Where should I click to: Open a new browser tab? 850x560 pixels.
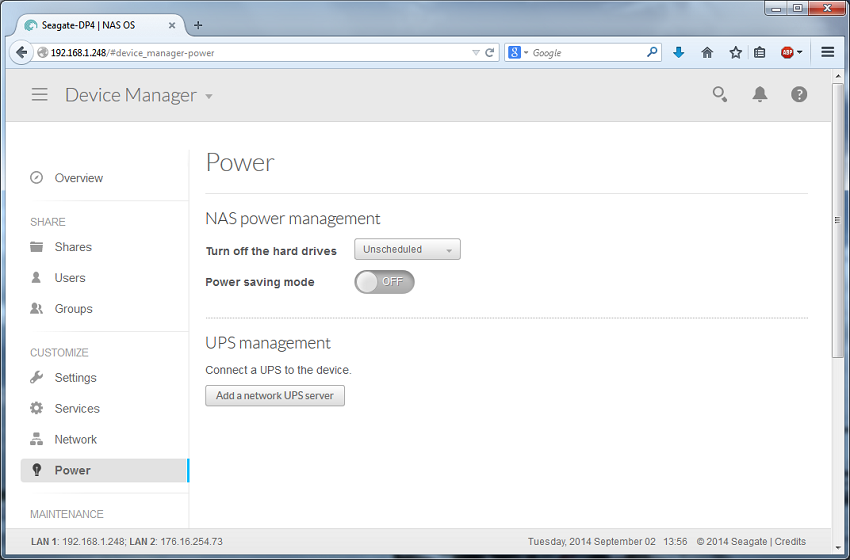198,25
